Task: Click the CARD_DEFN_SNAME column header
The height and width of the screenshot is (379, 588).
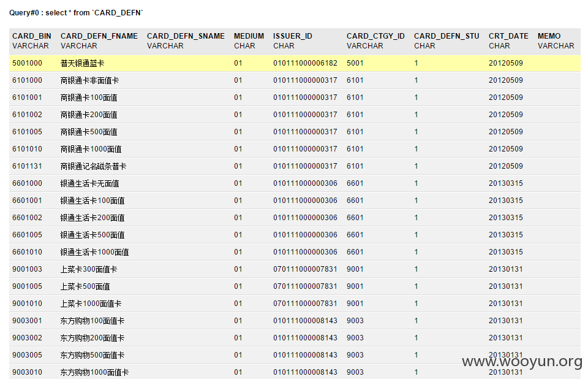Action: 186,36
